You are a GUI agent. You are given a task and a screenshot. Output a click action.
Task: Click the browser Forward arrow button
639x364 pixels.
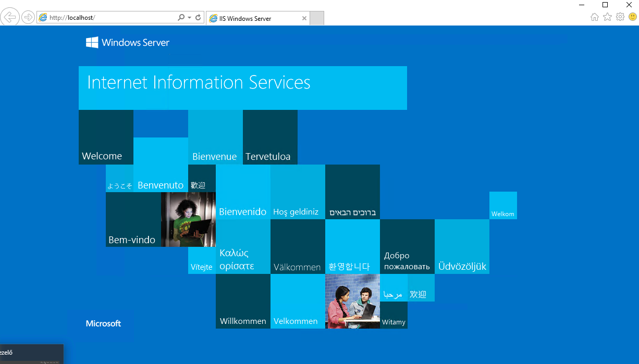pyautogui.click(x=28, y=17)
